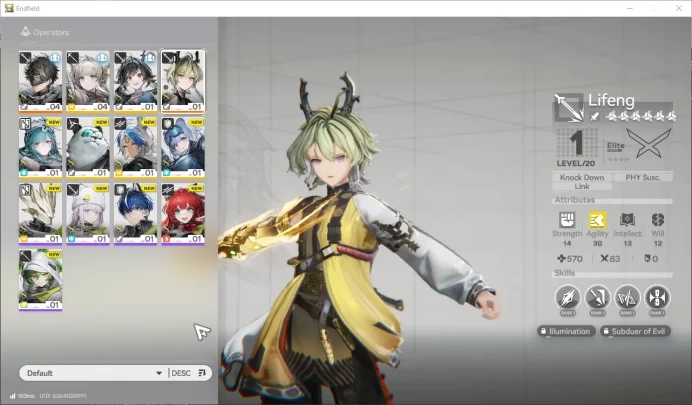The image size is (692, 405).
Task: Select the white beanie girl operator card
Action: (88, 214)
